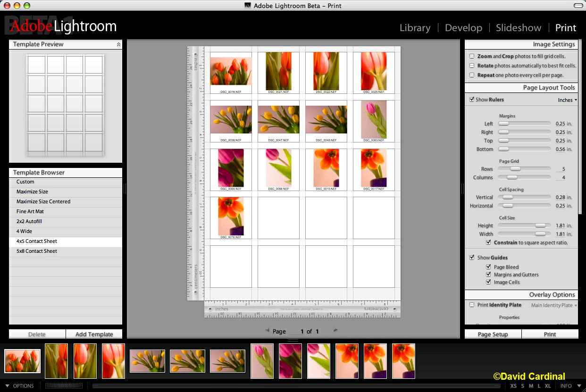Screen dimensions: 586x392
Task: Click the Cell Size Height slider handle
Action: (540, 225)
